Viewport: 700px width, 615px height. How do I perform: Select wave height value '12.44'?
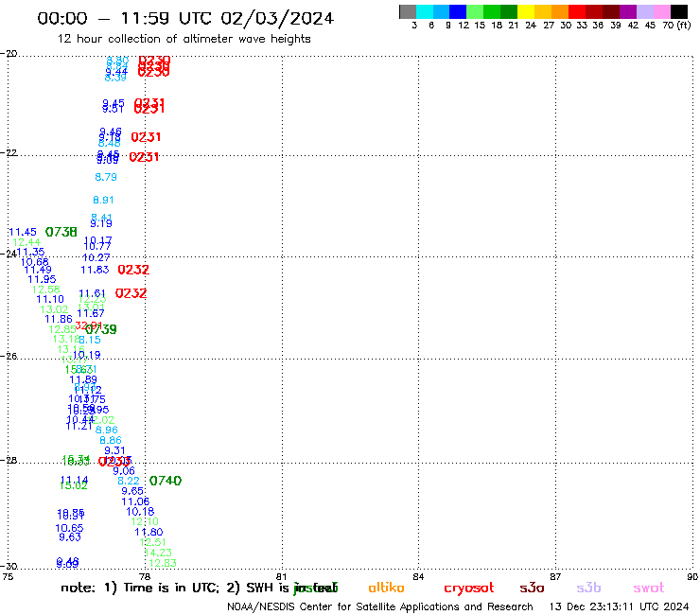(x=26, y=242)
